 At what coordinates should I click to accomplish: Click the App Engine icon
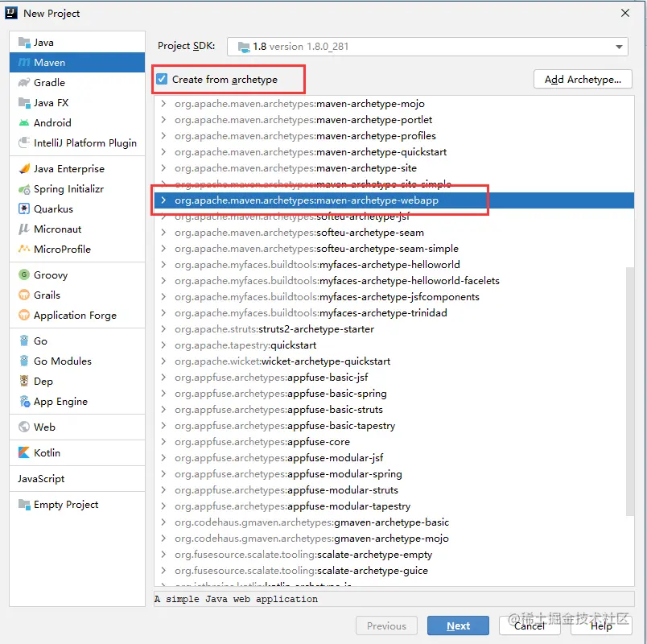click(x=25, y=401)
